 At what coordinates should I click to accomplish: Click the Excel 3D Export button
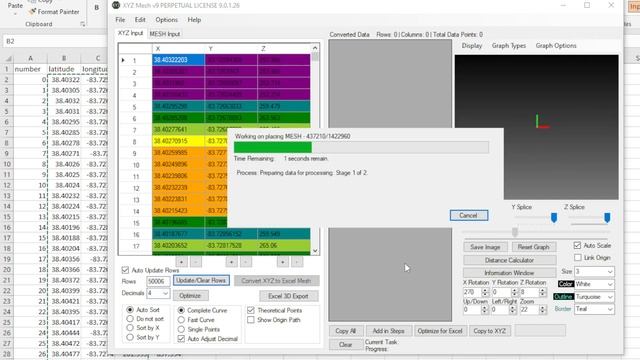point(288,296)
